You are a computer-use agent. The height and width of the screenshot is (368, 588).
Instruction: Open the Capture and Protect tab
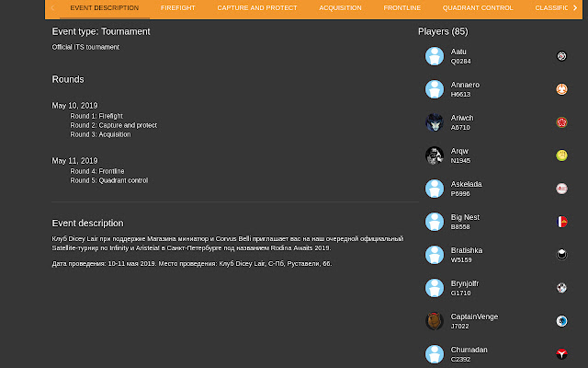point(257,8)
